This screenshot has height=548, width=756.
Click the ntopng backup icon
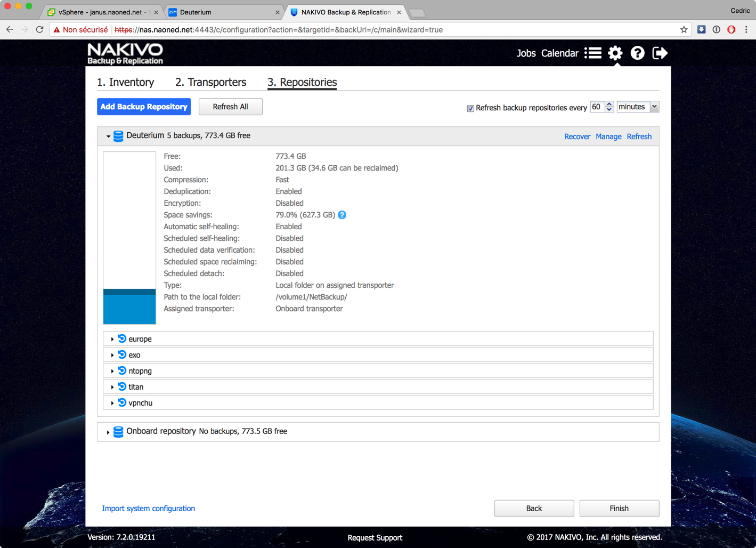point(122,370)
